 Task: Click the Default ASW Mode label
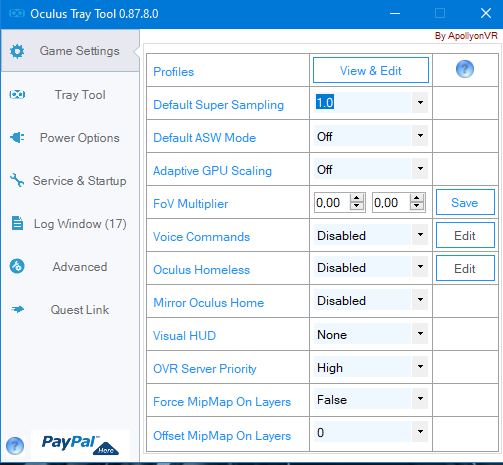(204, 138)
